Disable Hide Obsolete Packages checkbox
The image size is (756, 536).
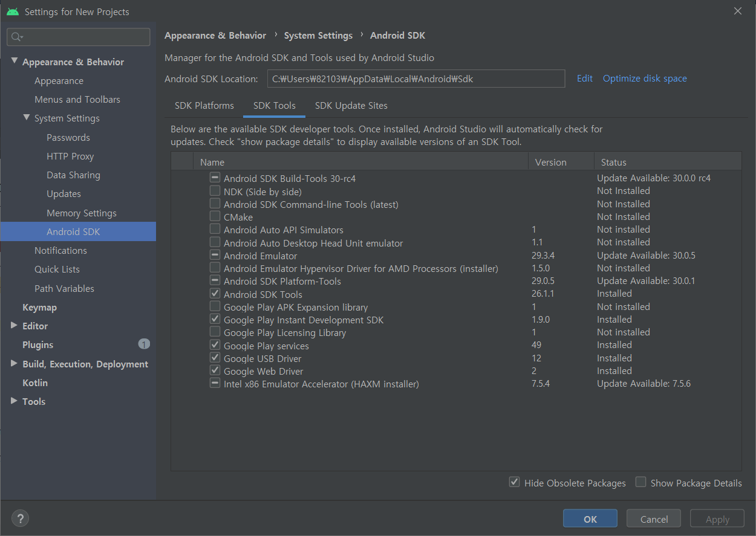coord(514,482)
